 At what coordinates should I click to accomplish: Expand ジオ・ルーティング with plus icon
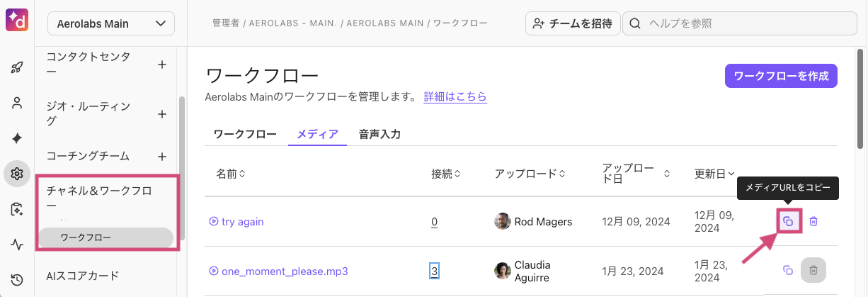[161, 114]
